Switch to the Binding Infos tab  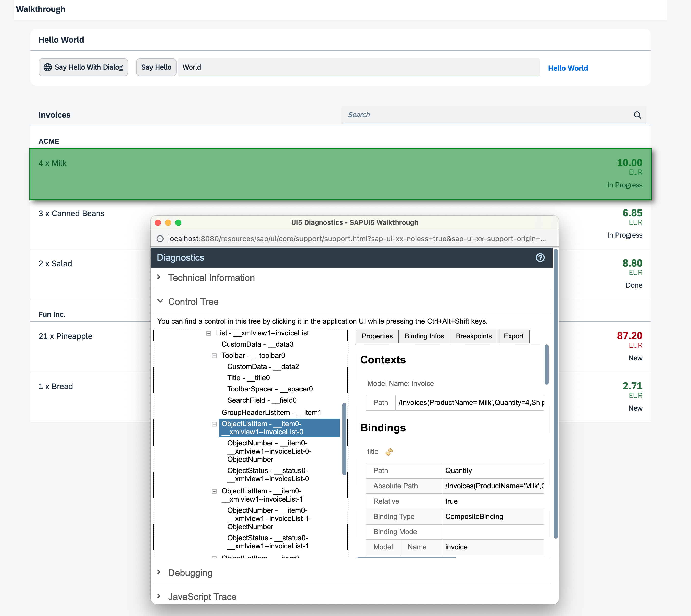424,336
